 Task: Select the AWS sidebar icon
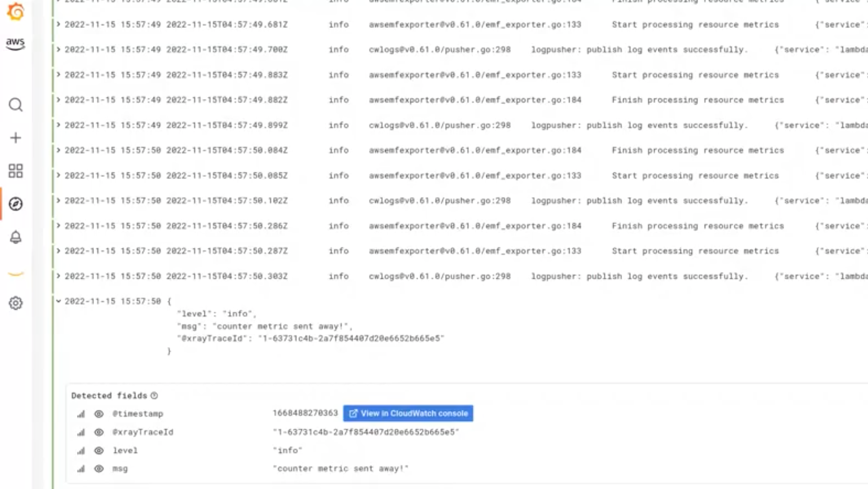click(x=15, y=43)
